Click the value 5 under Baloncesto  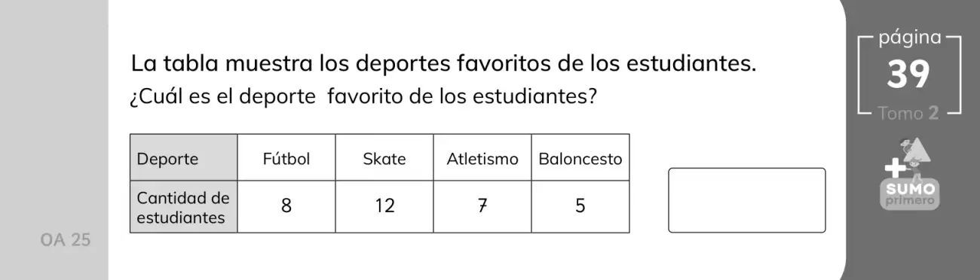pos(580,206)
